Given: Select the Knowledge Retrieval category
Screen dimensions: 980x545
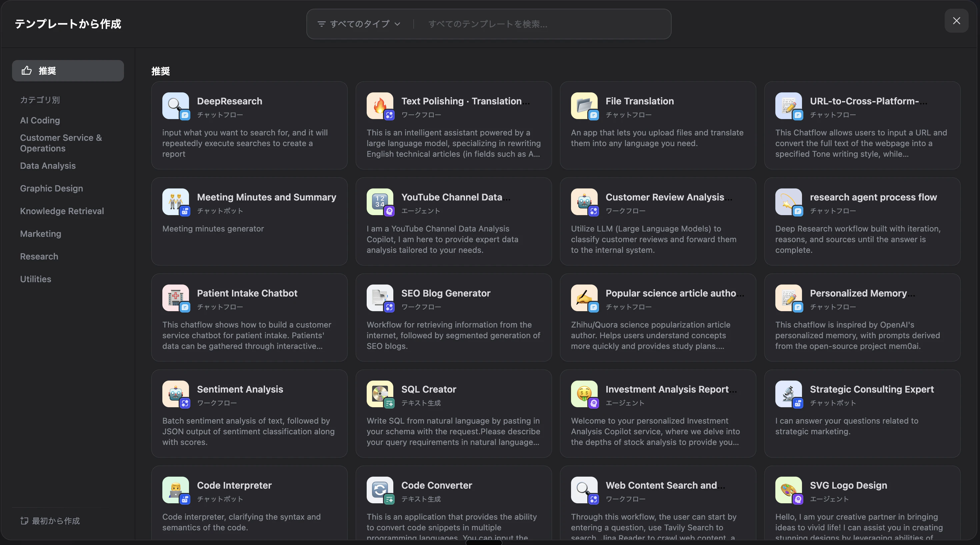Looking at the screenshot, I should [x=62, y=211].
